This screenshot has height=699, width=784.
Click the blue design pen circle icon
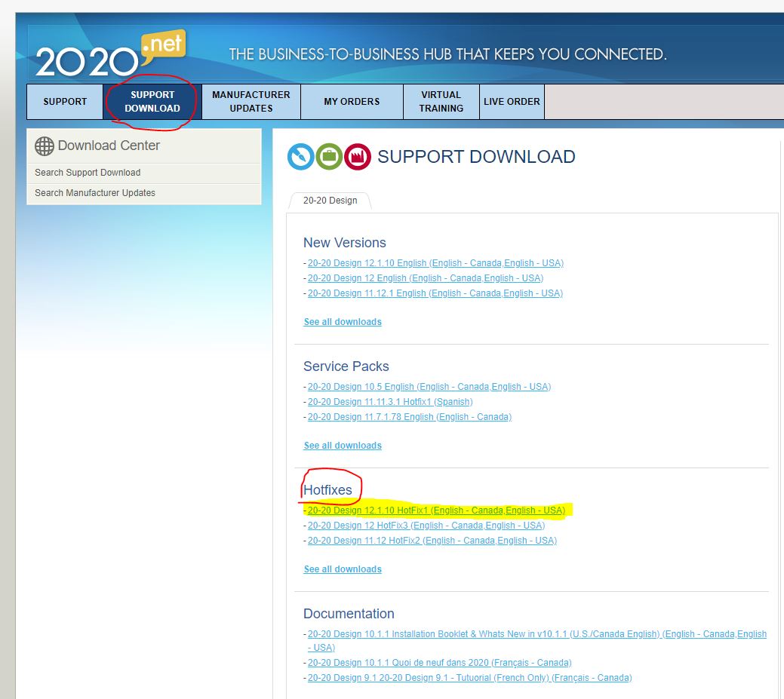coord(300,156)
